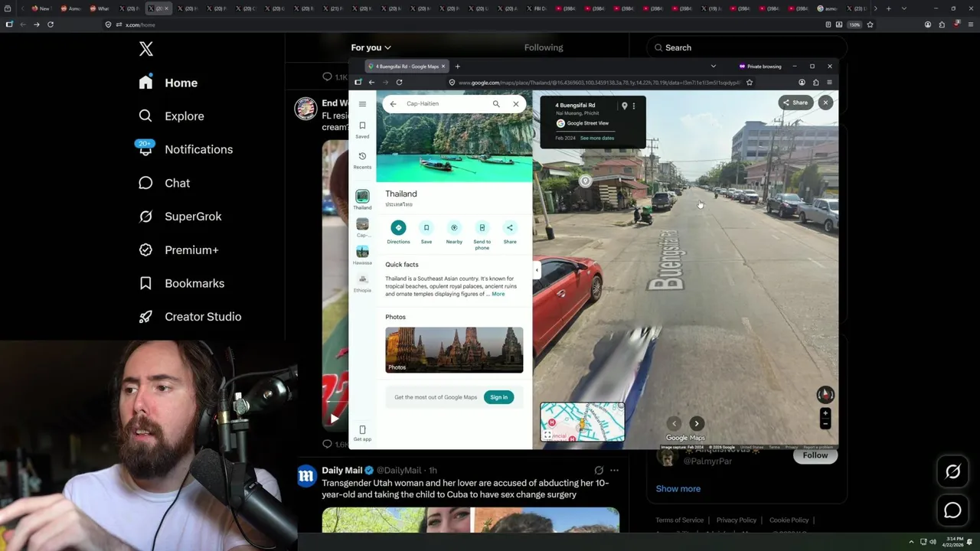Click the X Search field
Screen dimensions: 980x551
[x=746, y=47]
